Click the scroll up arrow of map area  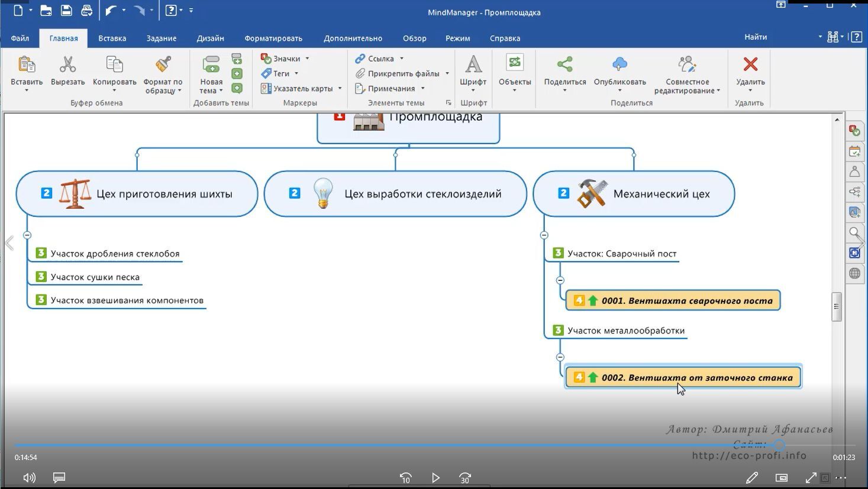click(x=837, y=119)
